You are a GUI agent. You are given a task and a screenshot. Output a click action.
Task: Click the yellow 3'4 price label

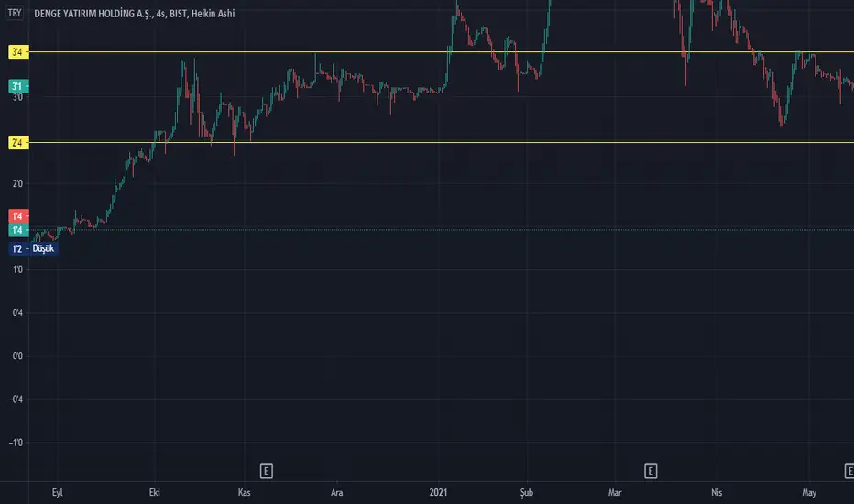pos(16,53)
